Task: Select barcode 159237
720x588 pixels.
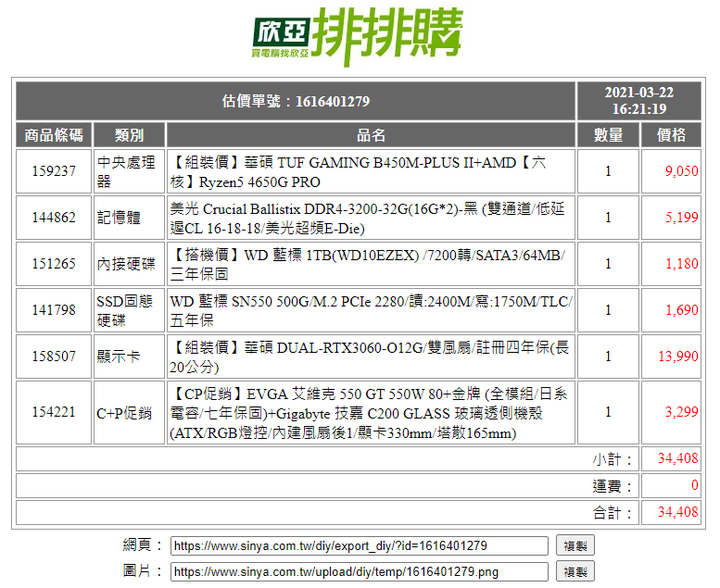Action: (54, 171)
